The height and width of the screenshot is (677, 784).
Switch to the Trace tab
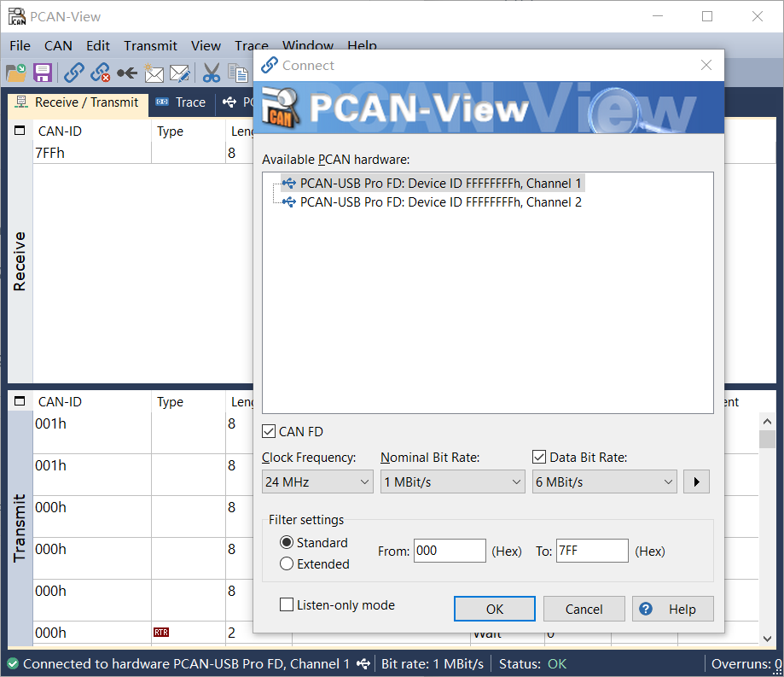[x=182, y=102]
